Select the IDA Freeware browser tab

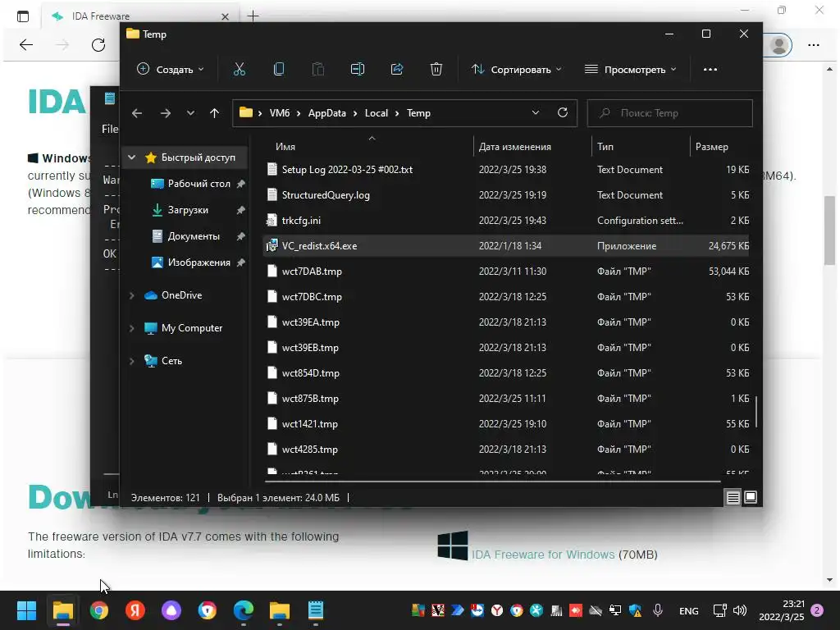point(140,16)
